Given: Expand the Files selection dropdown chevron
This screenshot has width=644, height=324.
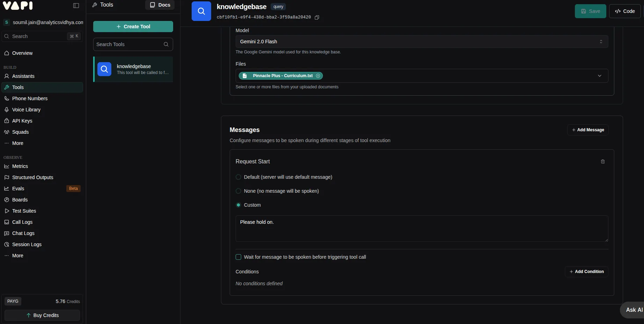Looking at the screenshot, I should 599,76.
